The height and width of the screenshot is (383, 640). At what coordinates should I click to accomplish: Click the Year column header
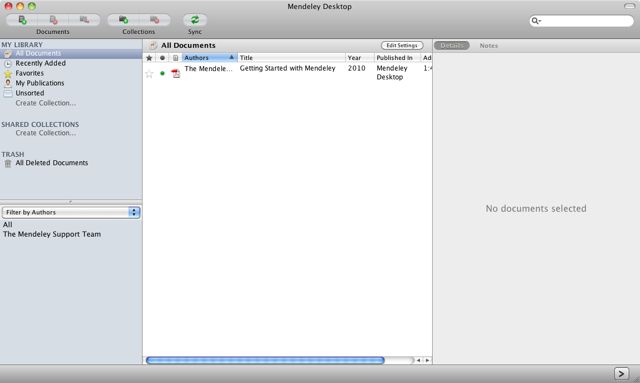point(360,58)
